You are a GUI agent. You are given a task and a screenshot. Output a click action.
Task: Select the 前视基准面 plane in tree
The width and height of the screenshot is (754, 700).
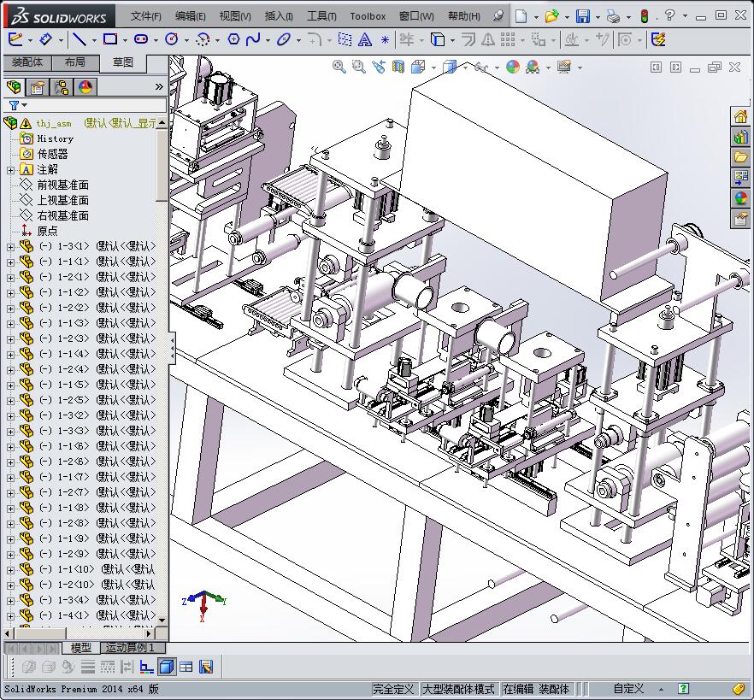(62, 185)
